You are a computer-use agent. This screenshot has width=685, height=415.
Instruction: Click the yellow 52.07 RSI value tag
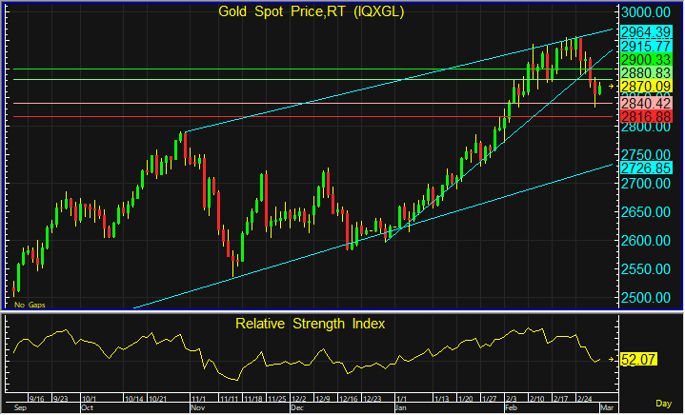pyautogui.click(x=639, y=360)
